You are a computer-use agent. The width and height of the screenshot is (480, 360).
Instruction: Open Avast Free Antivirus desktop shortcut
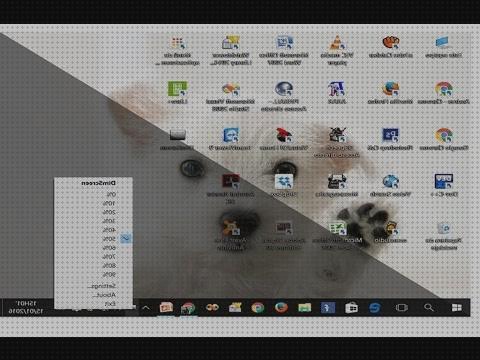point(230,236)
